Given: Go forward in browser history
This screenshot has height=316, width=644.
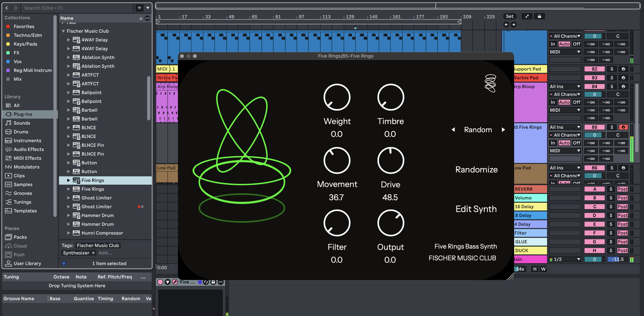Looking at the screenshot, I should [16, 8].
